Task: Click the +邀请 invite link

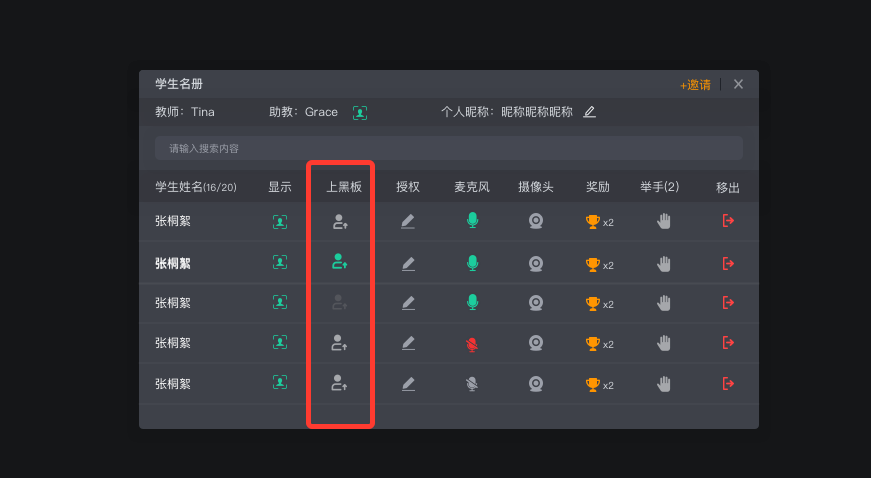Action: point(695,85)
